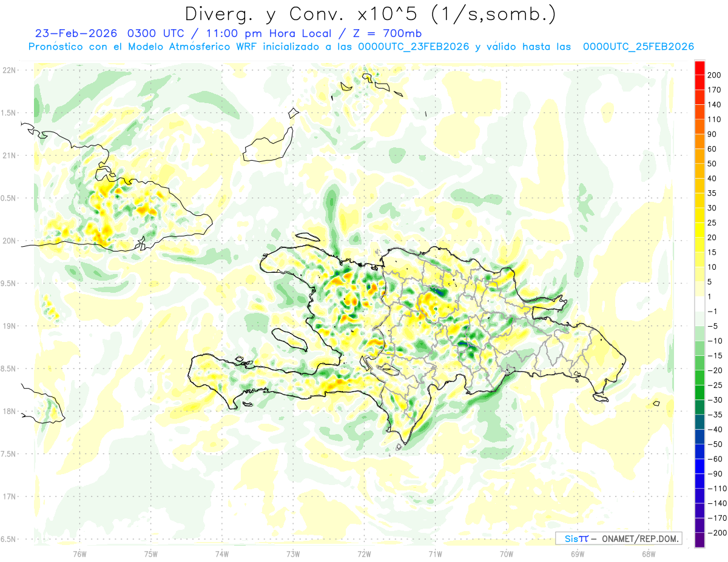The width and height of the screenshot is (728, 562).
Task: Click the white swatch between 1 and -1
Action: pyautogui.click(x=699, y=304)
